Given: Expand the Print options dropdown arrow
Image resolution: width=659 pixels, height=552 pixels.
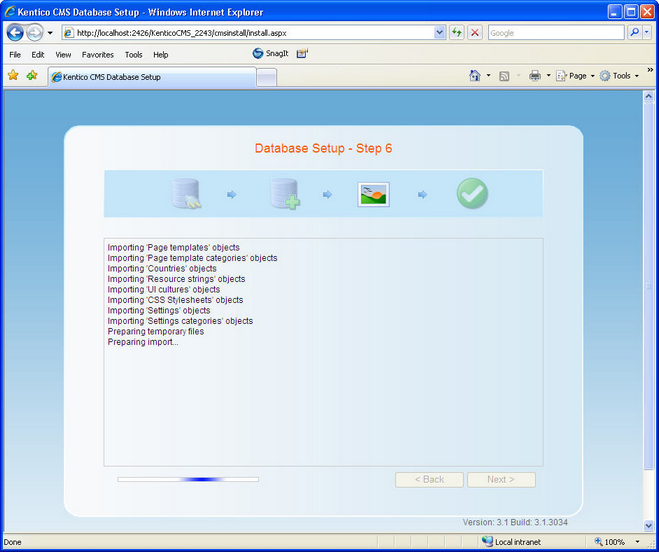Looking at the screenshot, I should 548,76.
